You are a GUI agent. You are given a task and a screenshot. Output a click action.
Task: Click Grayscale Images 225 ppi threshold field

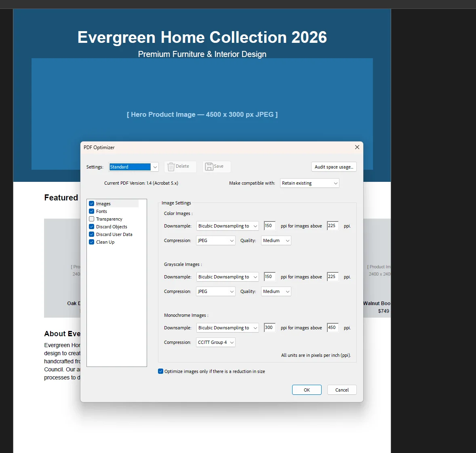coord(333,276)
